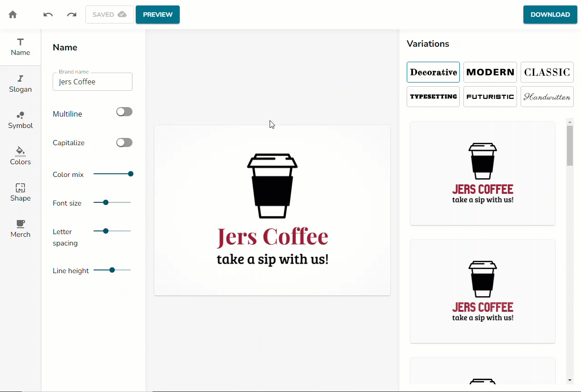The image size is (581, 392).
Task: Select the Futuristic font style
Action: tap(490, 97)
